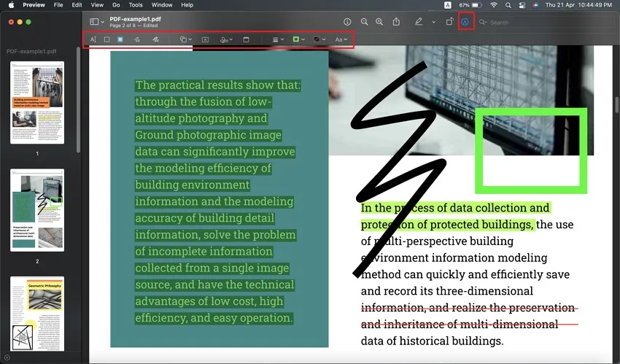Expand the sidebar view options chevron

click(102, 22)
